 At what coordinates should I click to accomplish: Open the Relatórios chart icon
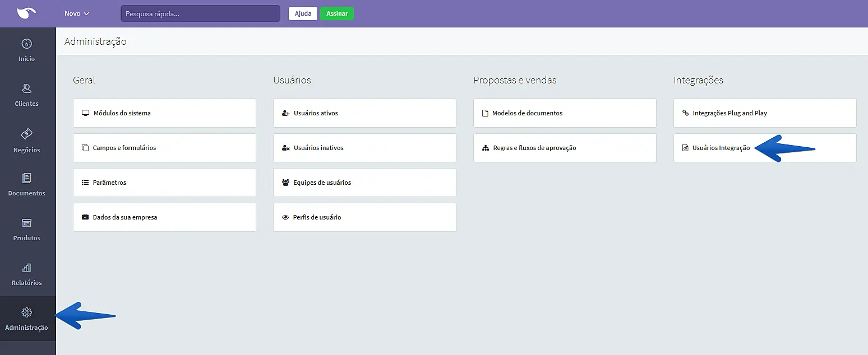click(26, 268)
